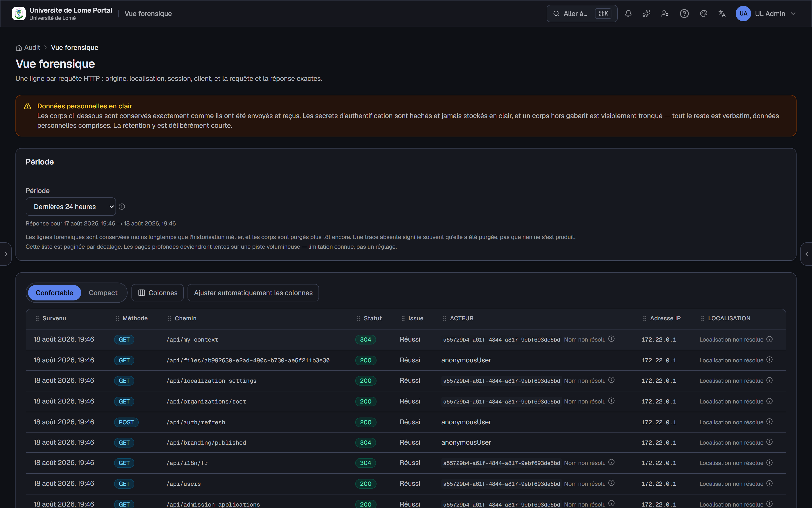Click 200 status badge on /api/auth/refresh row
Screen dimensions: 812x508
point(366,422)
